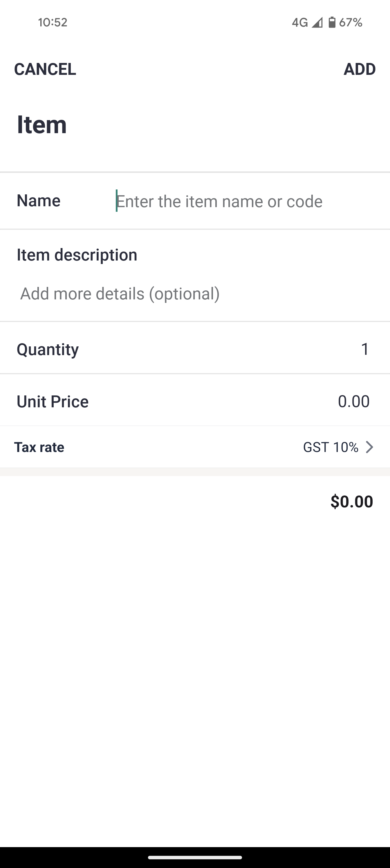Open tax rate options via chevron arrow
390x868 pixels.
tap(370, 447)
